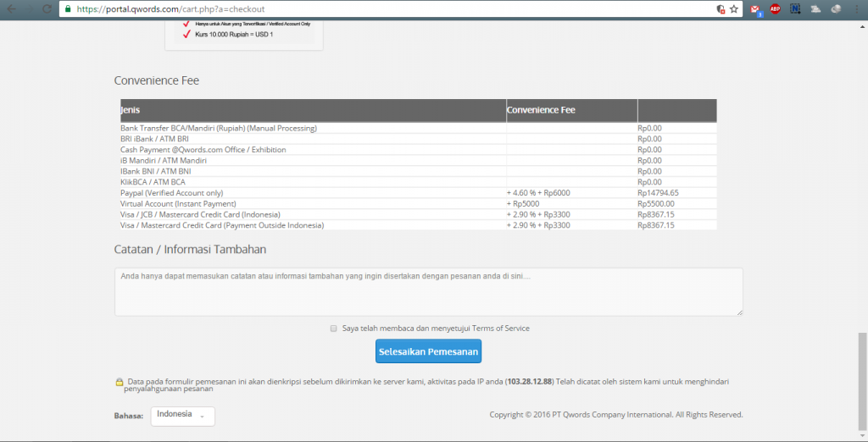Tick the Terms of Service agreement checkbox
The width and height of the screenshot is (868, 442).
pyautogui.click(x=333, y=329)
